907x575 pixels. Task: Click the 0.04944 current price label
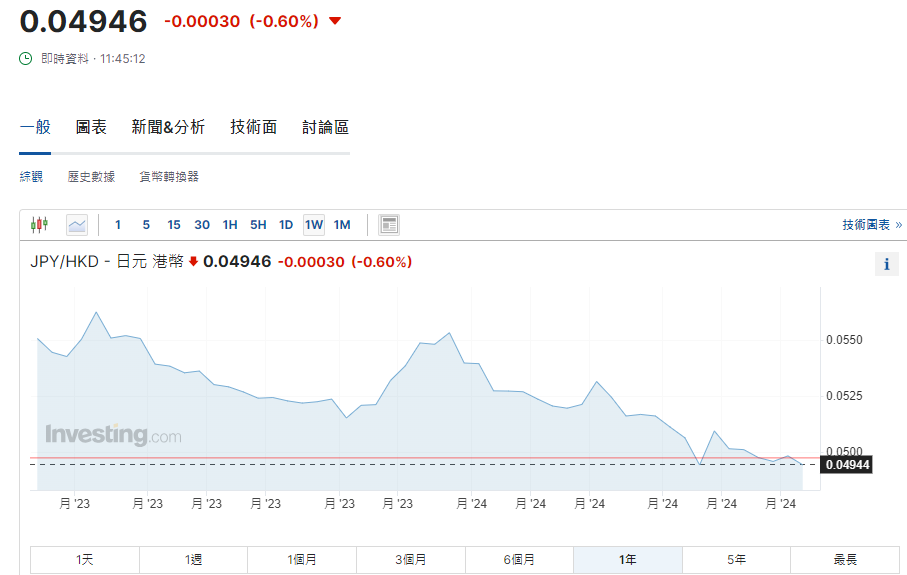(x=846, y=464)
